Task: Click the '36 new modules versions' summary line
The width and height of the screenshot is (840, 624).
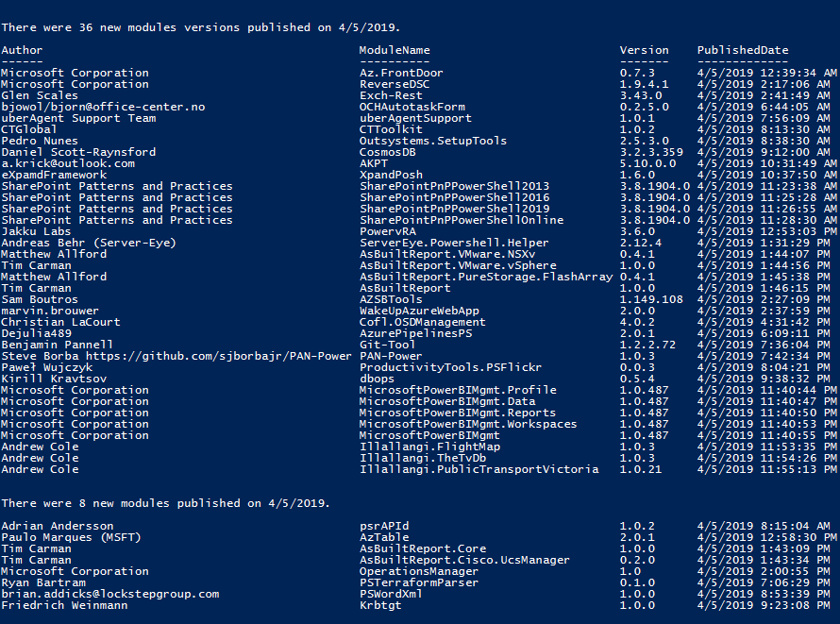Action: [x=200, y=28]
